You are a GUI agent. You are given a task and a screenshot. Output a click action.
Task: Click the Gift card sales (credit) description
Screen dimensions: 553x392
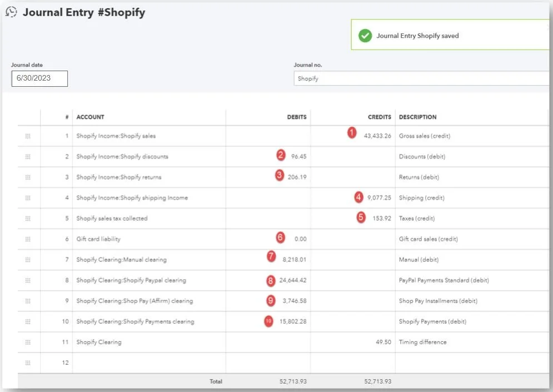tap(428, 239)
